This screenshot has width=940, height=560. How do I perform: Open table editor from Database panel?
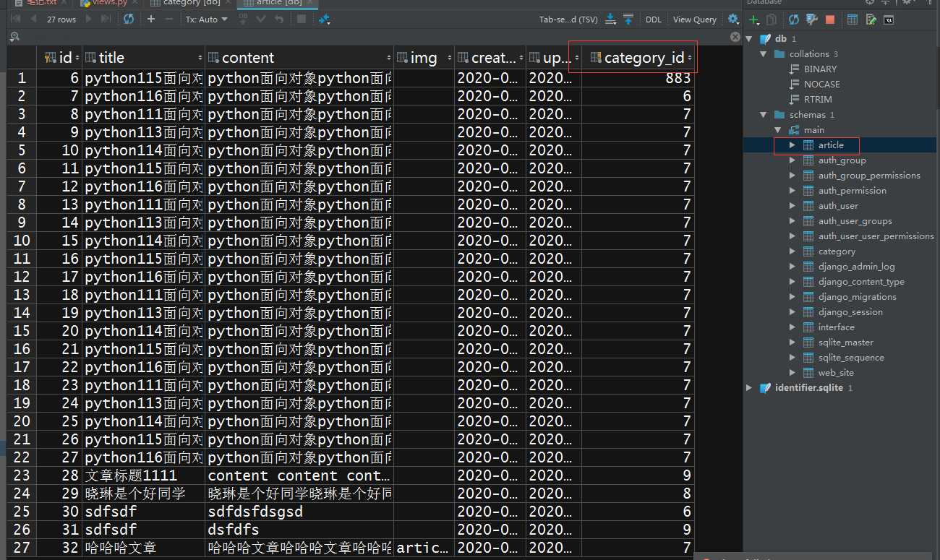tap(853, 20)
